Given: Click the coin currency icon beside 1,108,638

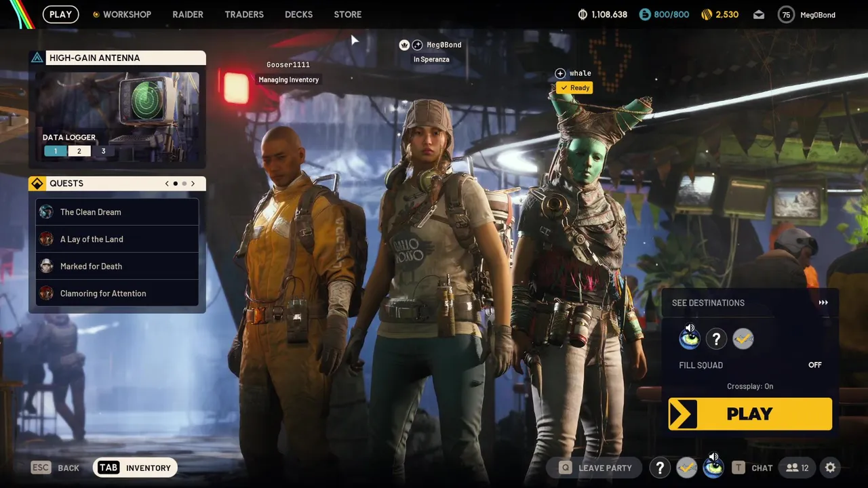Looking at the screenshot, I should pos(583,14).
